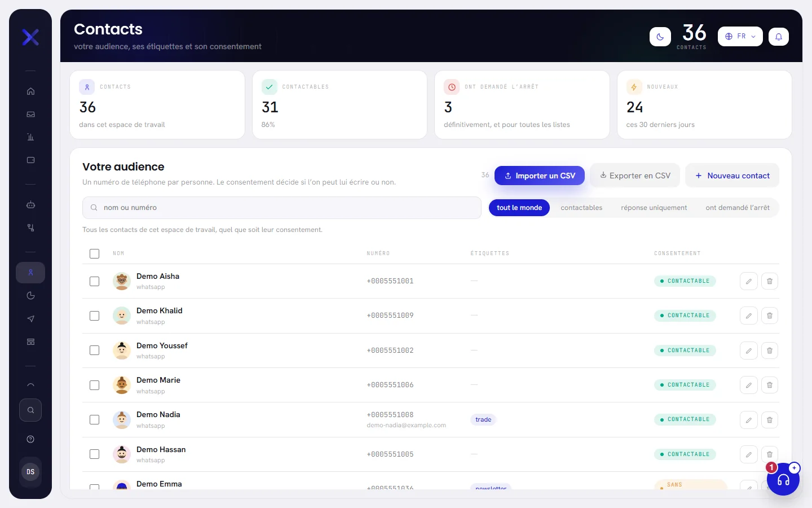Open the help question mark icon

click(x=30, y=439)
